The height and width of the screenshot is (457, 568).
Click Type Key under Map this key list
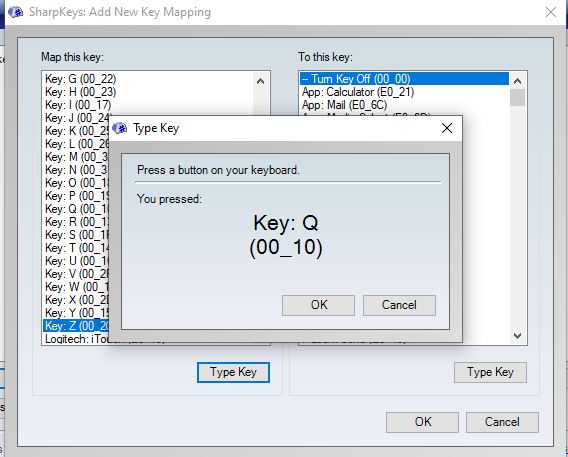click(233, 372)
